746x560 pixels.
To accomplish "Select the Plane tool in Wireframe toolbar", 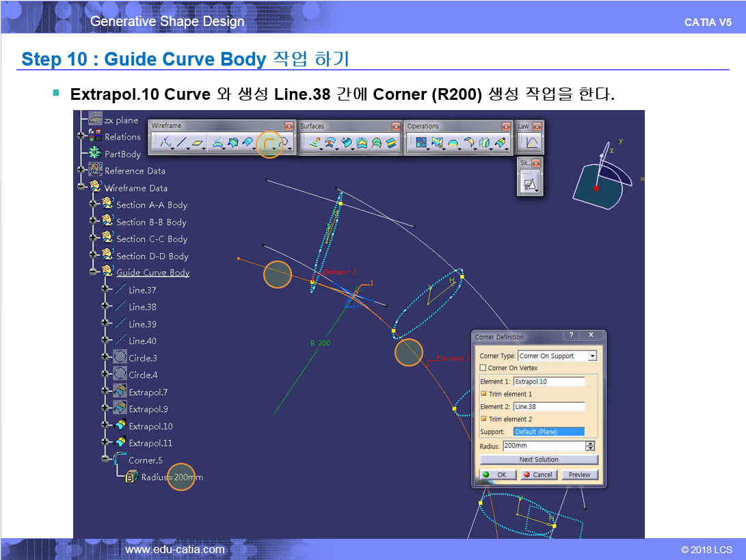I will [198, 143].
